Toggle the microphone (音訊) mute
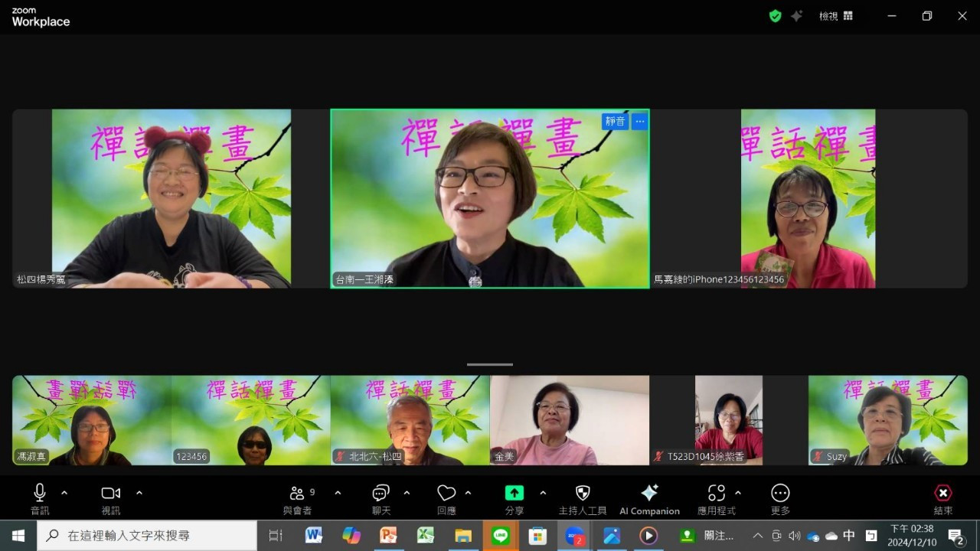The image size is (980, 551). click(40, 494)
